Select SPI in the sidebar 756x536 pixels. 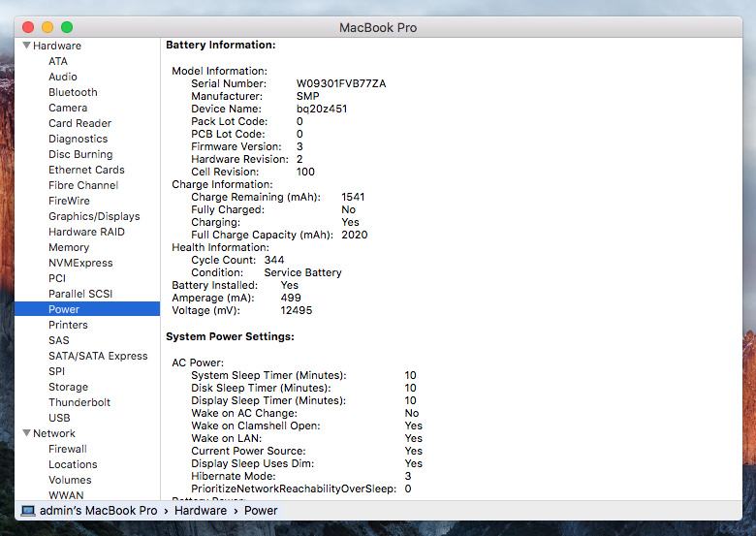coord(56,371)
